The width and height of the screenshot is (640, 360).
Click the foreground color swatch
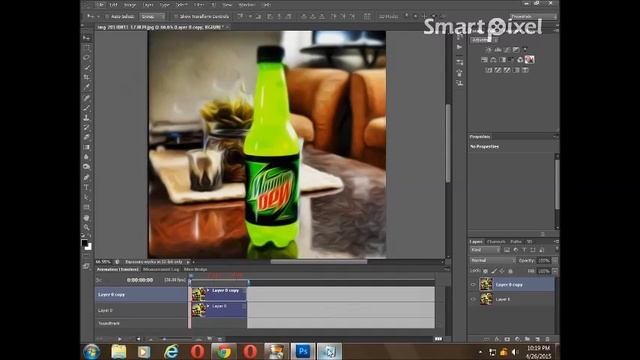tap(84, 243)
